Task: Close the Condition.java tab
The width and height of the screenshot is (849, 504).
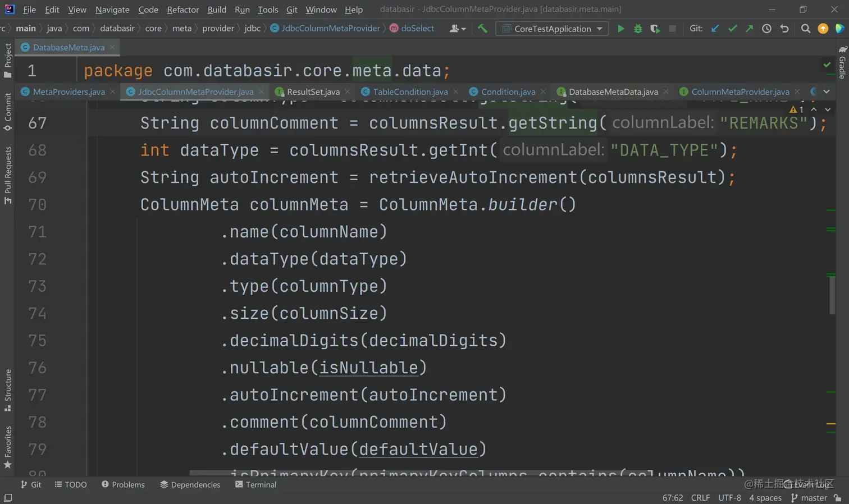Action: pyautogui.click(x=543, y=91)
